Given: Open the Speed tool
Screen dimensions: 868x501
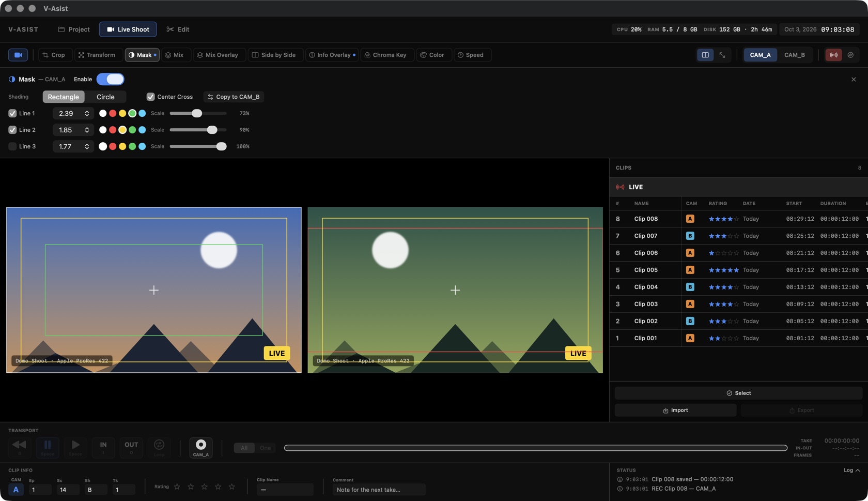Looking at the screenshot, I should [471, 55].
